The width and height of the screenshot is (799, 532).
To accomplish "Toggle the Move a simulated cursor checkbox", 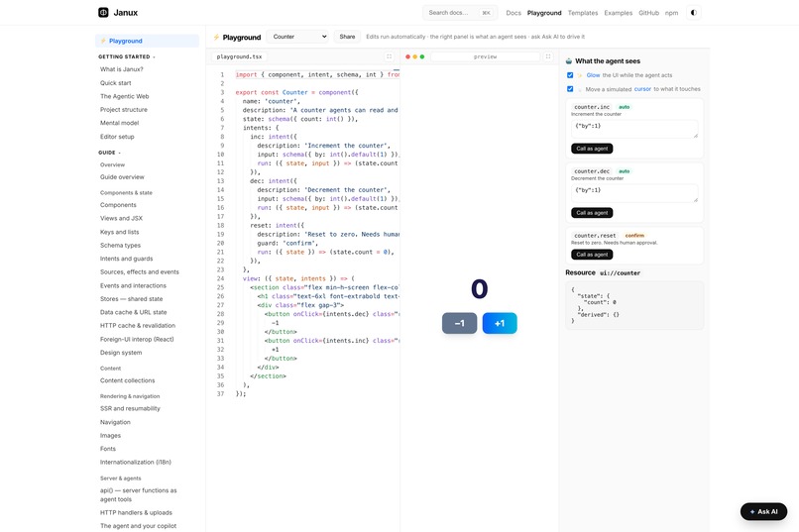I will click(x=570, y=88).
